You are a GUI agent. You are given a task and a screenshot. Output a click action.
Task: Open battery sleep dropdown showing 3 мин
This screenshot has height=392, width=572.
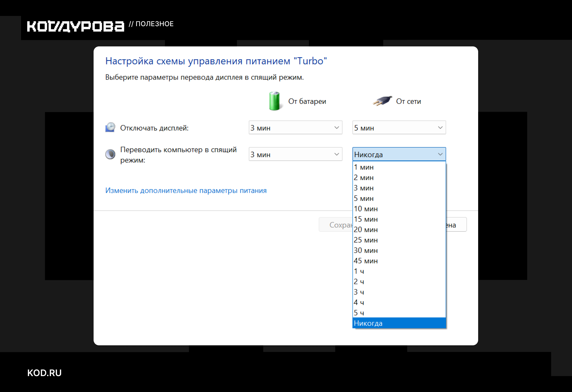(295, 154)
